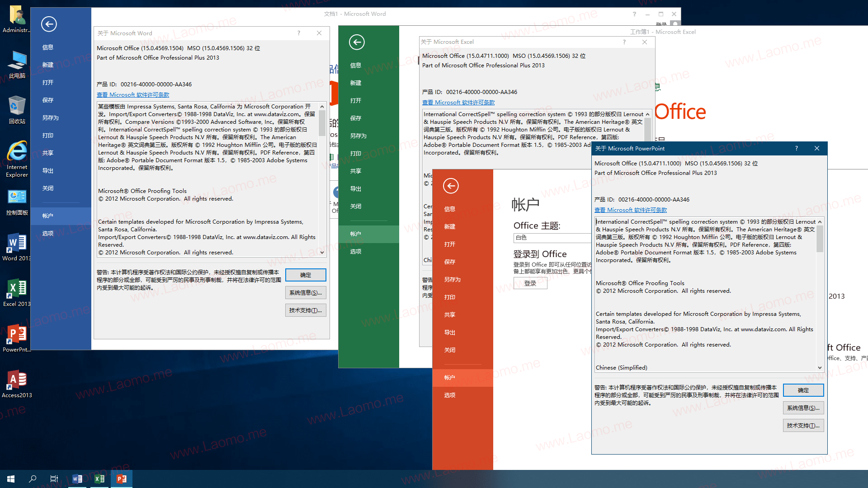Open the 控制面板 desktop icon
This screenshot has width=868, height=488.
coord(17,202)
